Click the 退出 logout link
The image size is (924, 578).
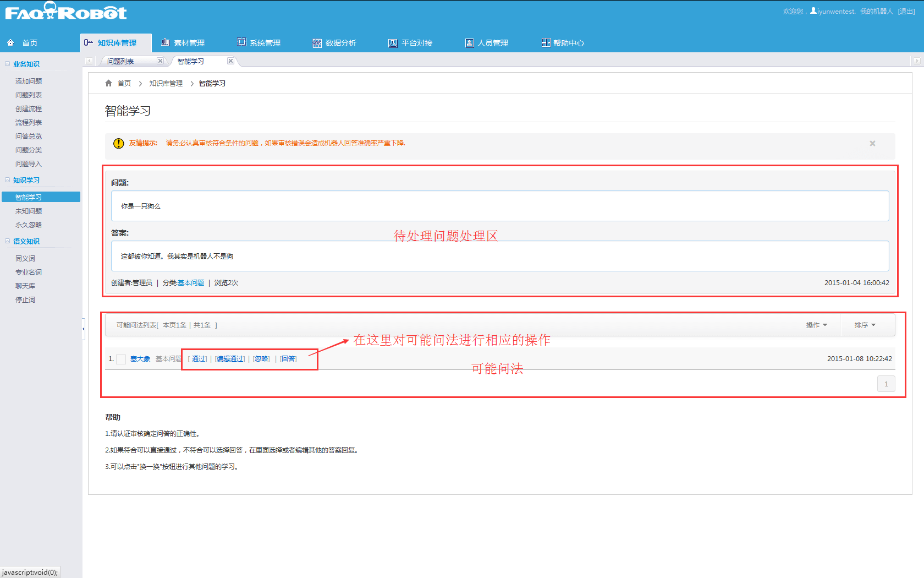pyautogui.click(x=906, y=12)
